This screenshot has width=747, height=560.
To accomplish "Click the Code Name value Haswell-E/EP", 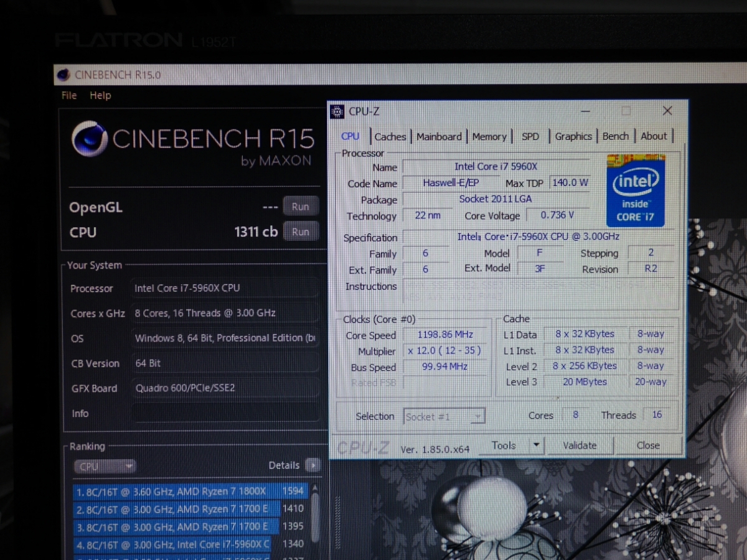I will point(451,183).
